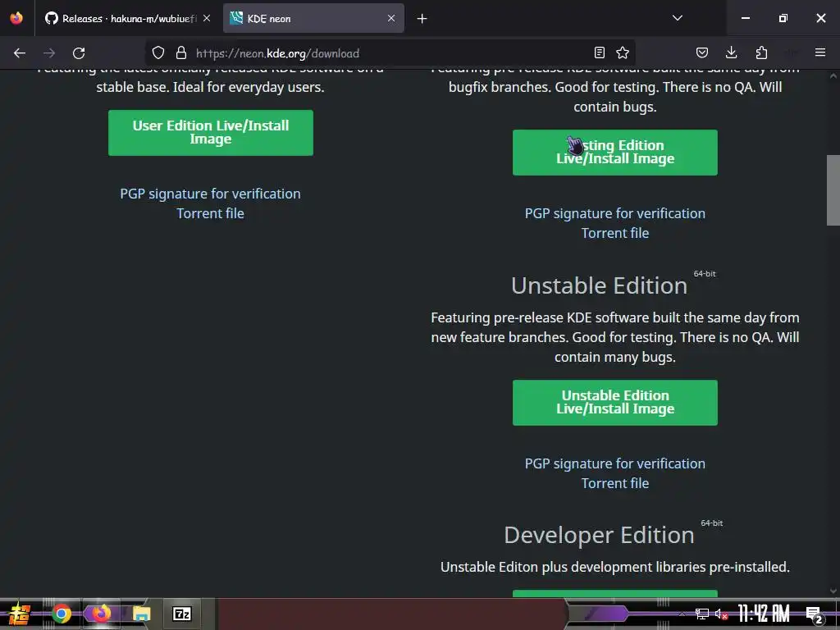Open Torrent file link under Unstable Edition

pyautogui.click(x=615, y=483)
